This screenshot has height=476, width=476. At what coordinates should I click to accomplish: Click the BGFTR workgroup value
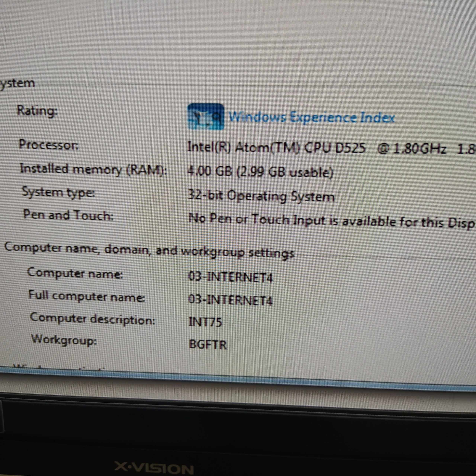tap(208, 344)
